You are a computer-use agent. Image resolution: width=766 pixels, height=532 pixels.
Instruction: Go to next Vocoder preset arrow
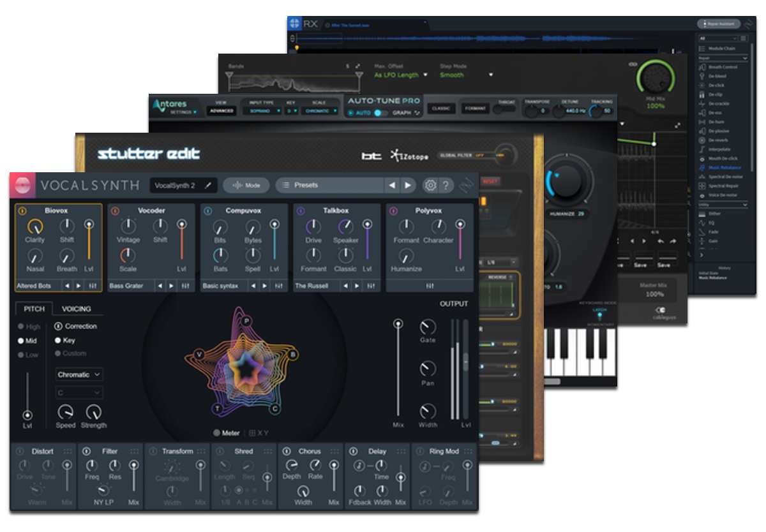(x=171, y=286)
